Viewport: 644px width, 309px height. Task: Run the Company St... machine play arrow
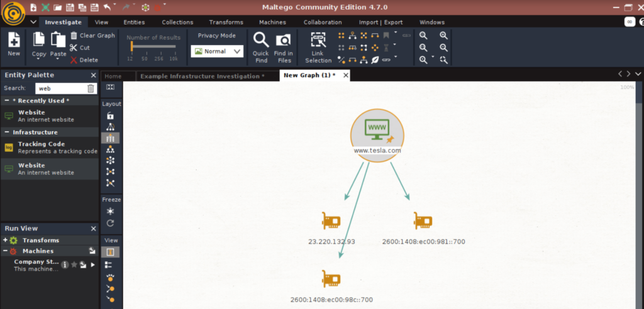pos(93,265)
